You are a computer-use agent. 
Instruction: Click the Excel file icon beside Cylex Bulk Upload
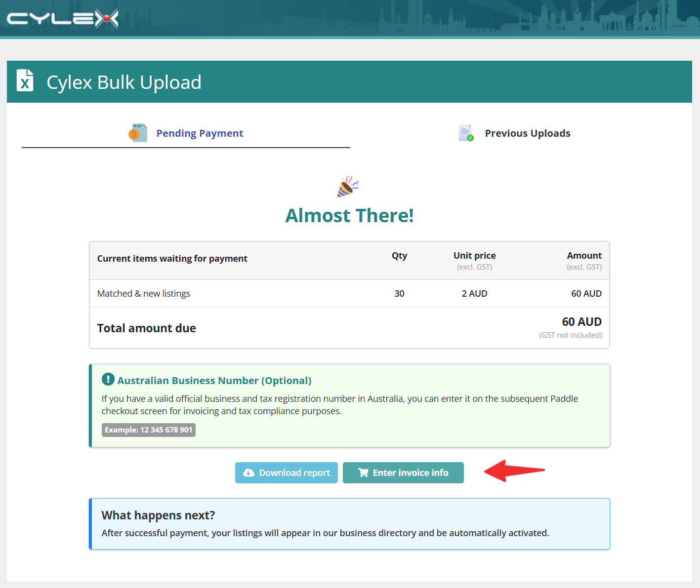25,80
